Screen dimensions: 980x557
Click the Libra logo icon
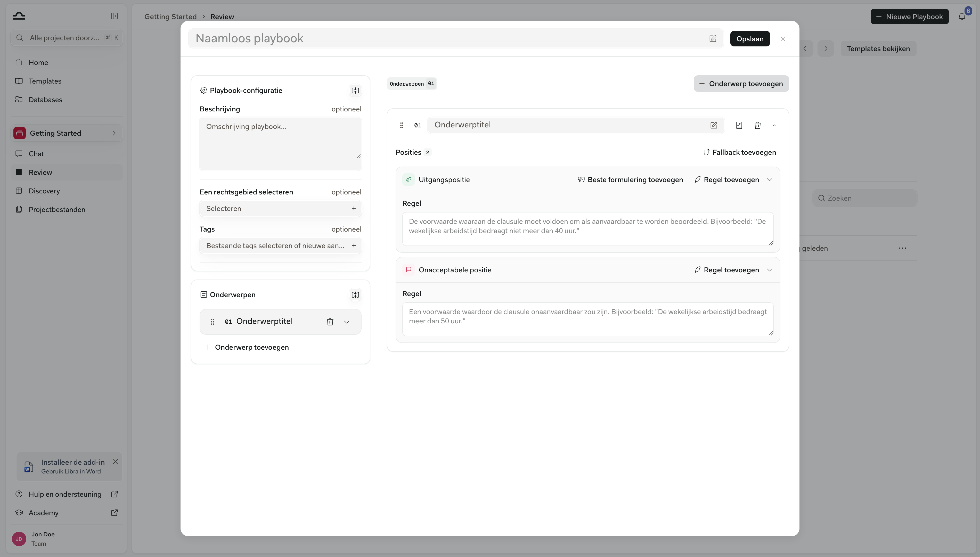[x=19, y=16]
